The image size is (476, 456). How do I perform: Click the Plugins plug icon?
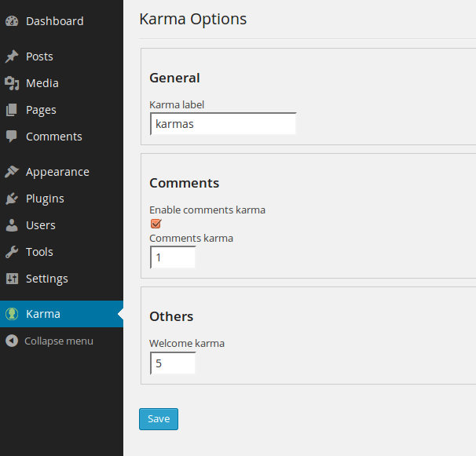coord(12,199)
